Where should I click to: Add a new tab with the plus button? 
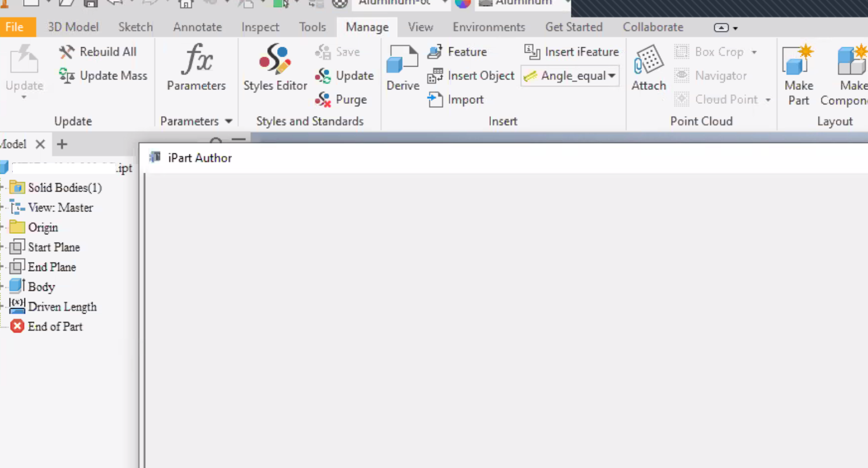(62, 144)
